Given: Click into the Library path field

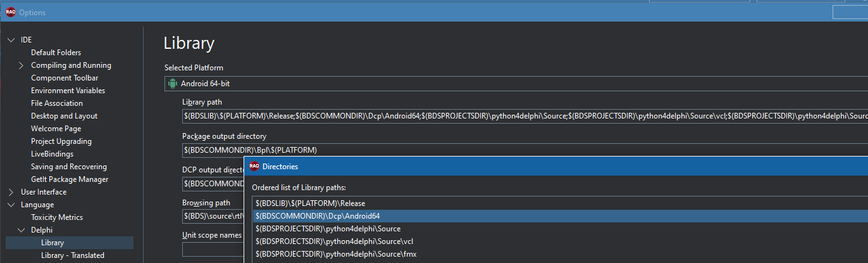Looking at the screenshot, I should pos(525,116).
